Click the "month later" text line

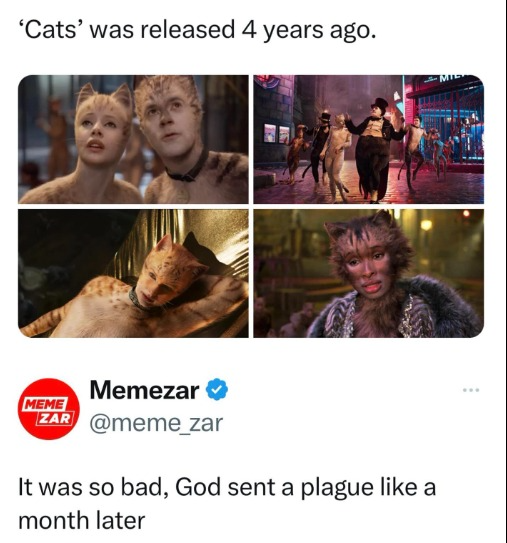82,520
